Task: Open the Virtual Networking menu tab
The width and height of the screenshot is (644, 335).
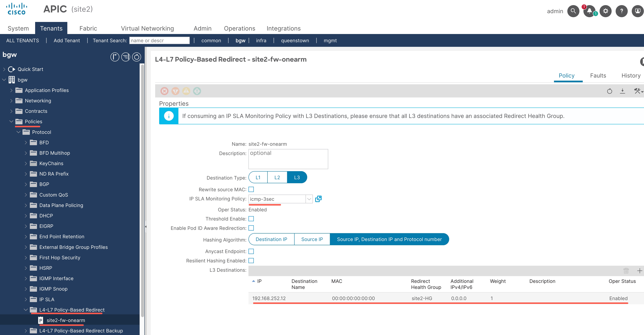Action: tap(147, 29)
